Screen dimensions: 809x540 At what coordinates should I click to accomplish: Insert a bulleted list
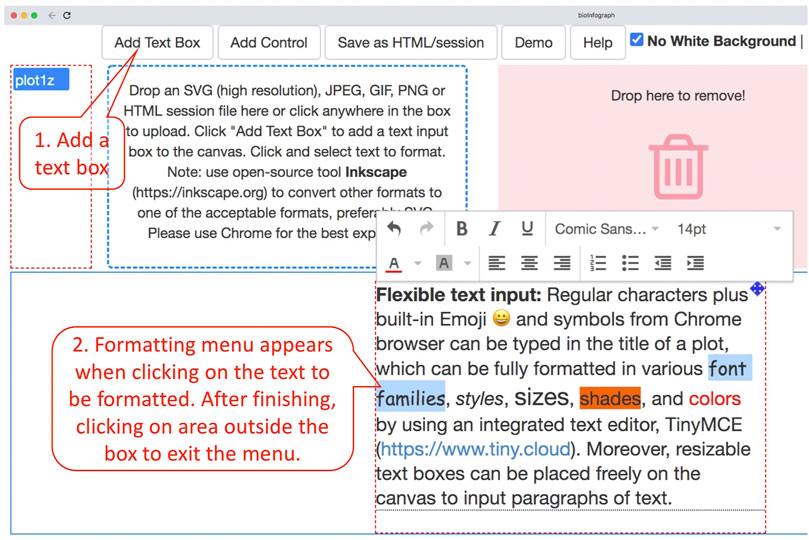click(630, 263)
